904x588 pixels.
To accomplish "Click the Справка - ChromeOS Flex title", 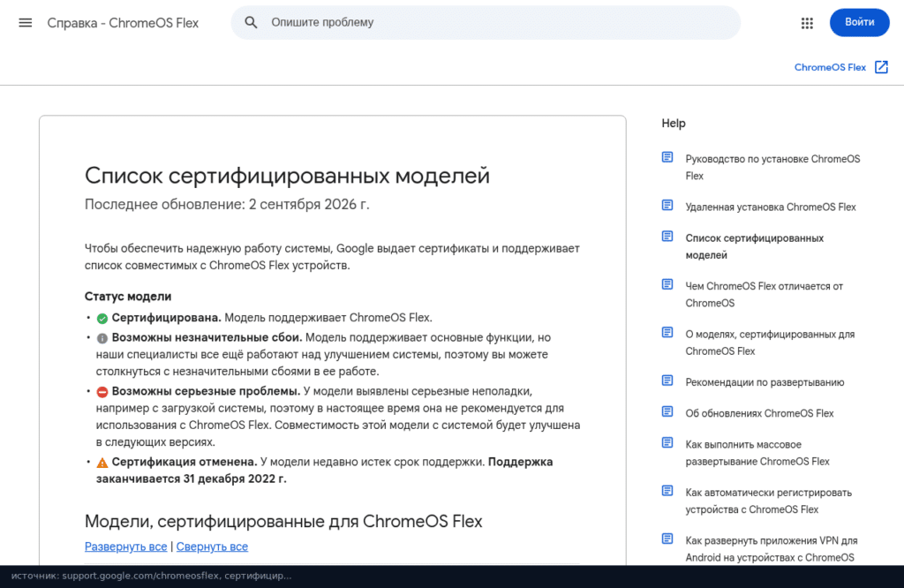I will pos(123,23).
